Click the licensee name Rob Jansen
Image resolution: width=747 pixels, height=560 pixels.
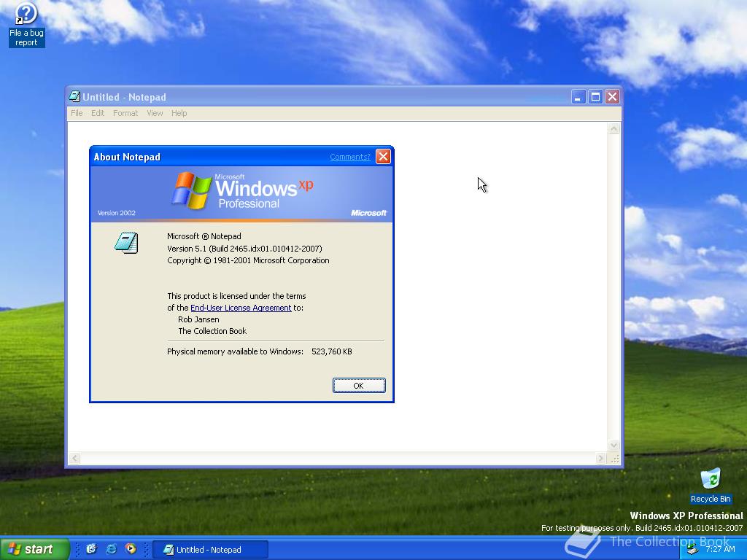[198, 319]
